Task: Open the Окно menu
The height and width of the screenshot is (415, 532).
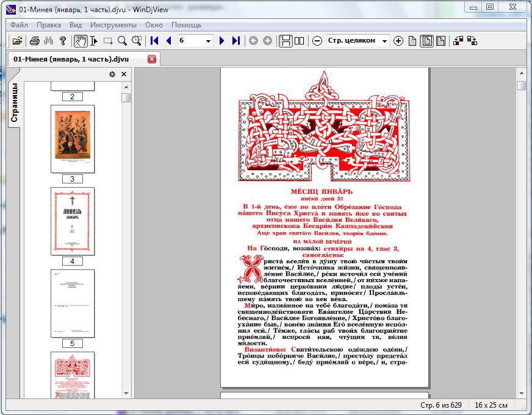Action: [154, 25]
